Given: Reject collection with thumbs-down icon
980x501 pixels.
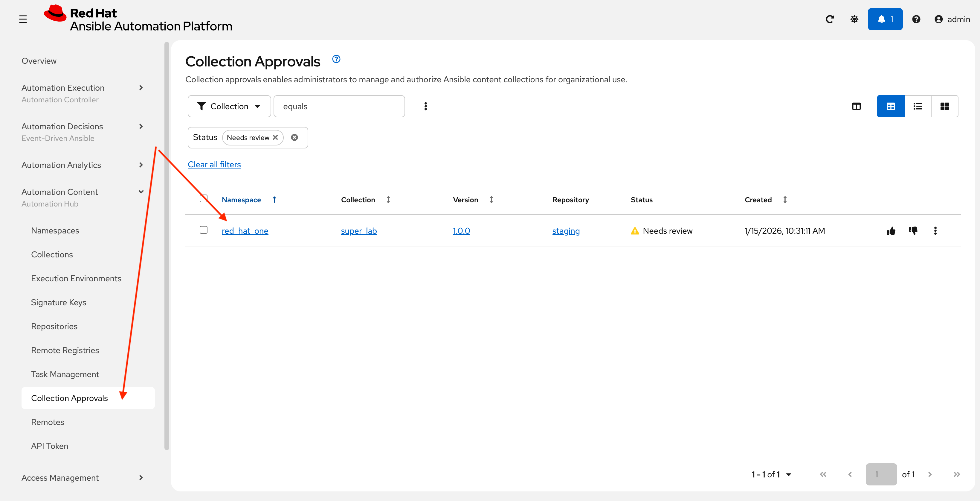Looking at the screenshot, I should (913, 231).
